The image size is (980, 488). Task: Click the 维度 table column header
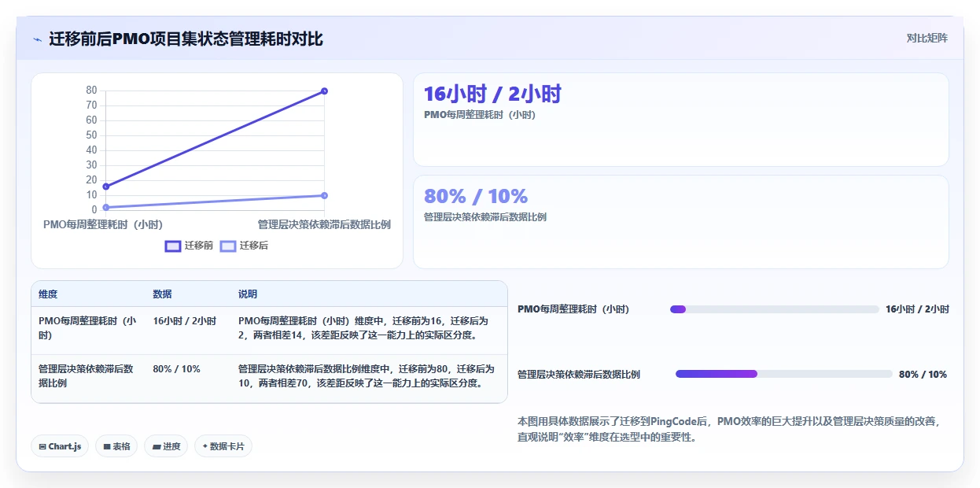tap(48, 294)
